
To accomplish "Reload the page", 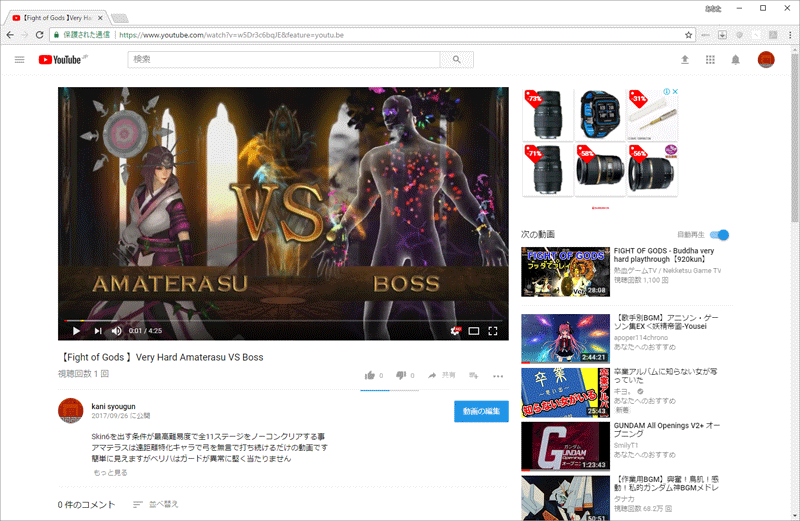I will click(x=39, y=35).
